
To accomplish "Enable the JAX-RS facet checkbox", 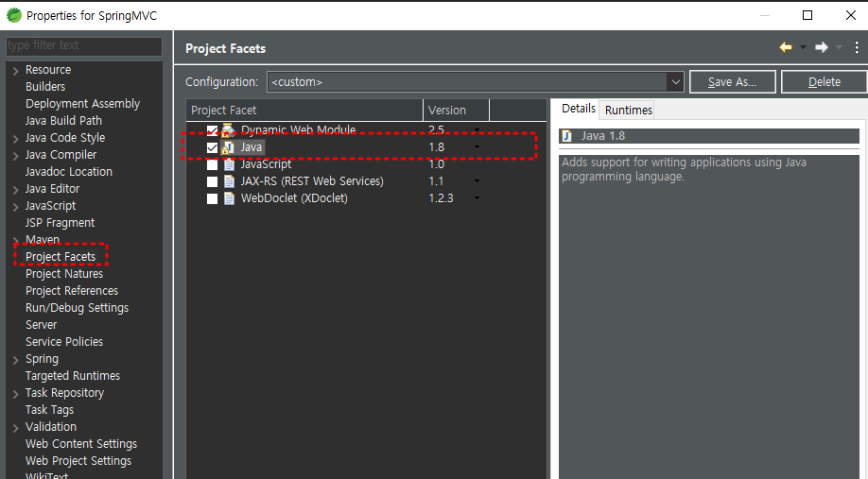I will tap(212, 181).
